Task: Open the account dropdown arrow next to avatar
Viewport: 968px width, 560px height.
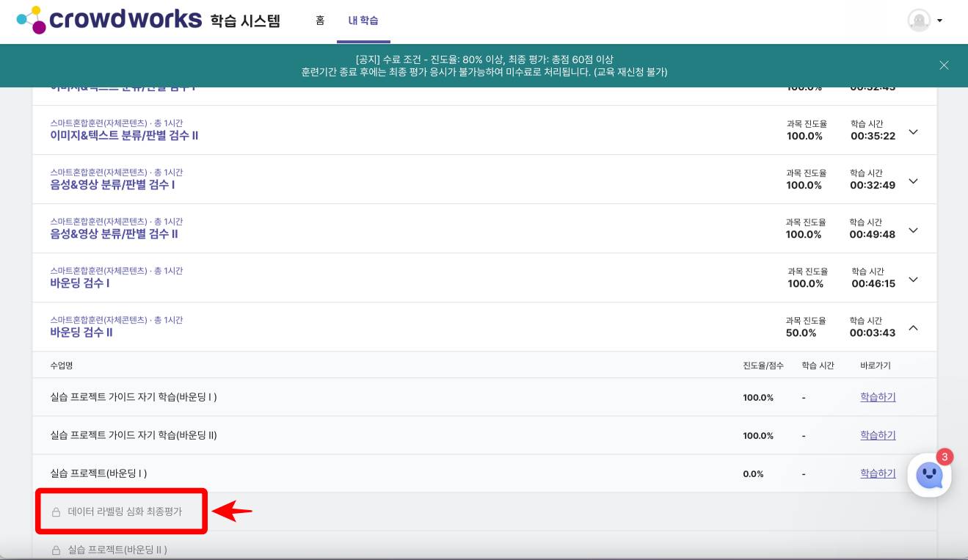Action: click(x=940, y=21)
